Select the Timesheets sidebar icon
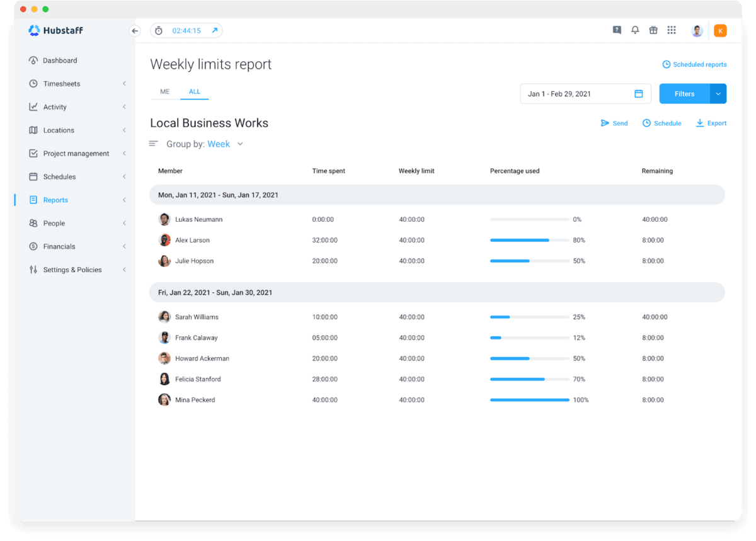The image size is (756, 541). (x=33, y=83)
